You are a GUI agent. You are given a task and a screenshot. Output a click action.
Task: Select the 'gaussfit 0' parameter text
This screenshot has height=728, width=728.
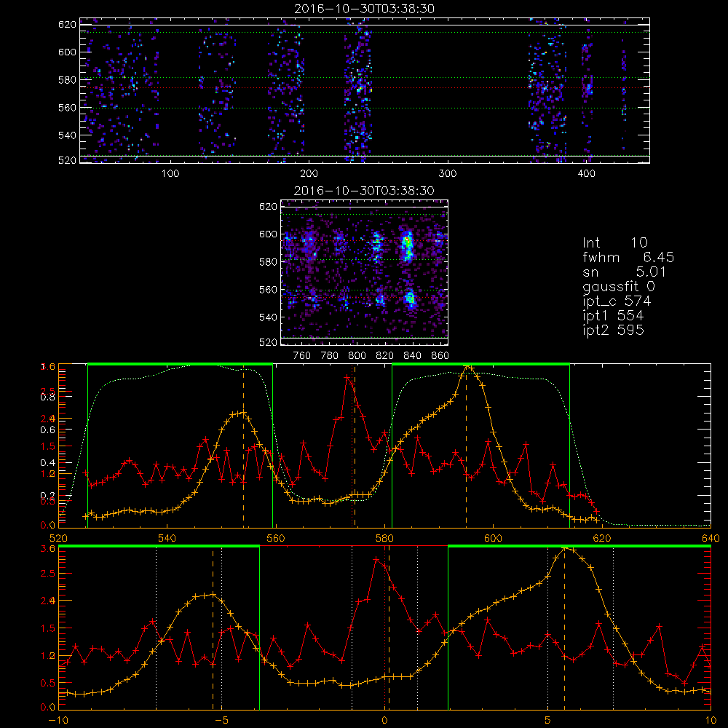(618, 286)
